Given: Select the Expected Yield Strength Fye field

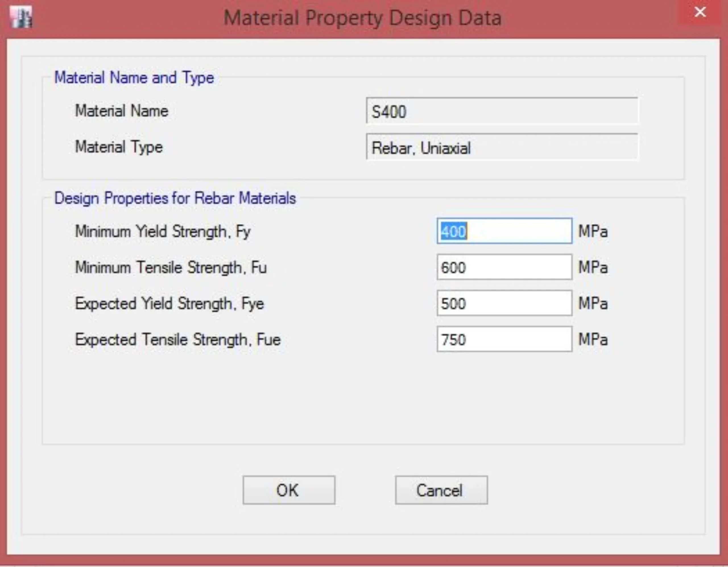Looking at the screenshot, I should point(504,303).
